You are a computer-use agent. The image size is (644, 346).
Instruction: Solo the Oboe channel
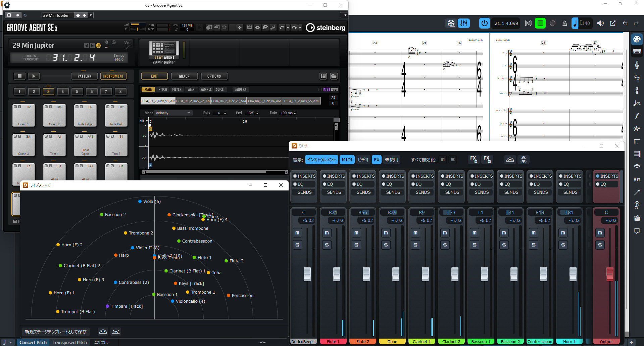[386, 245]
